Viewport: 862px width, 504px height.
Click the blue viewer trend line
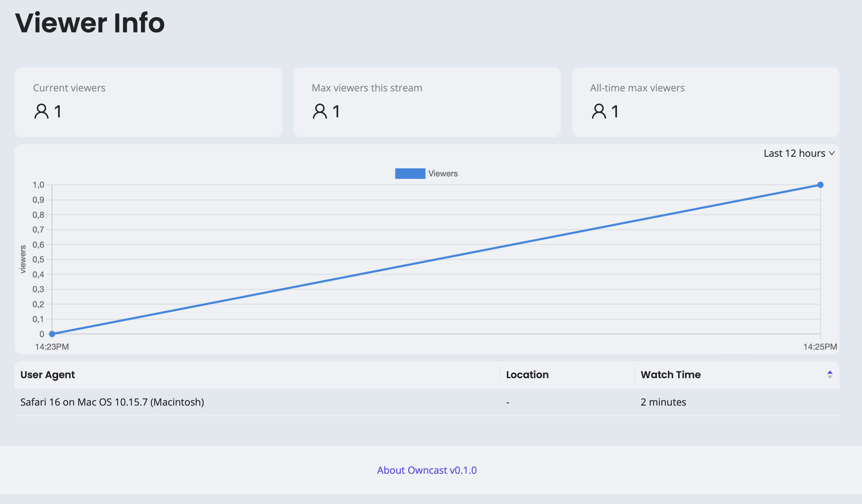436,259
